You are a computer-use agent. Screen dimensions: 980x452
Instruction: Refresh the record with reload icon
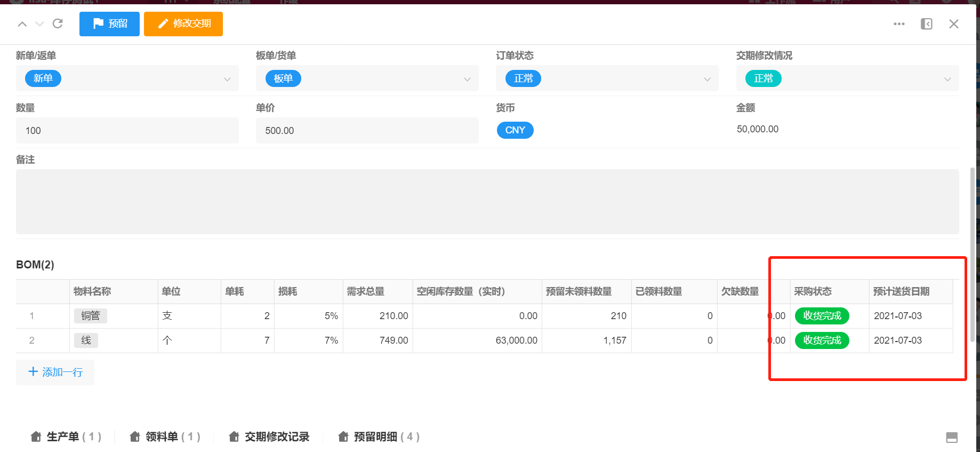pyautogui.click(x=58, y=23)
